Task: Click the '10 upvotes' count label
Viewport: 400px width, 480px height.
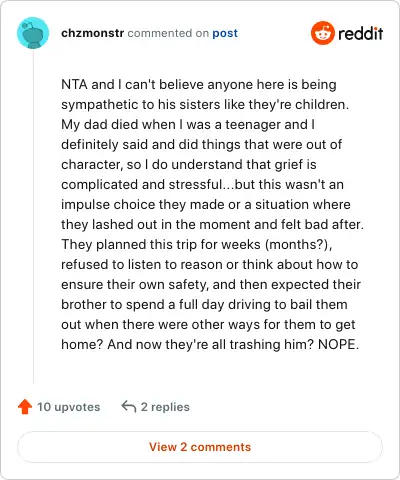Action: click(68, 407)
